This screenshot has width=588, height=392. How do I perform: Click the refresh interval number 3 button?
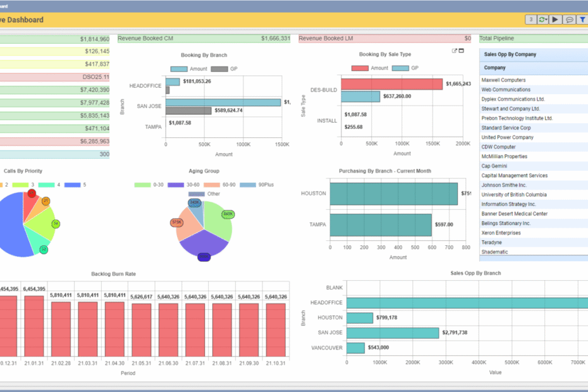(x=531, y=20)
